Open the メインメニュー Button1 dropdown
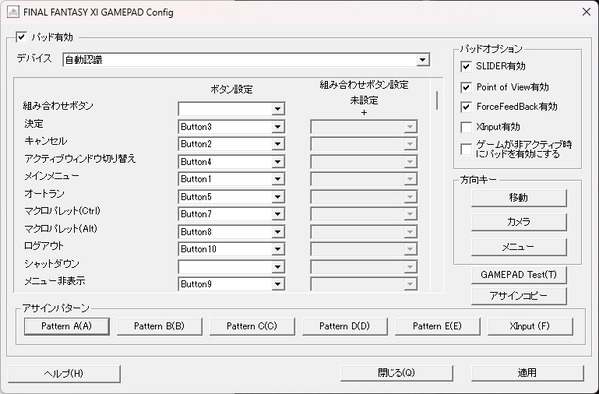599x394 pixels. (x=231, y=179)
